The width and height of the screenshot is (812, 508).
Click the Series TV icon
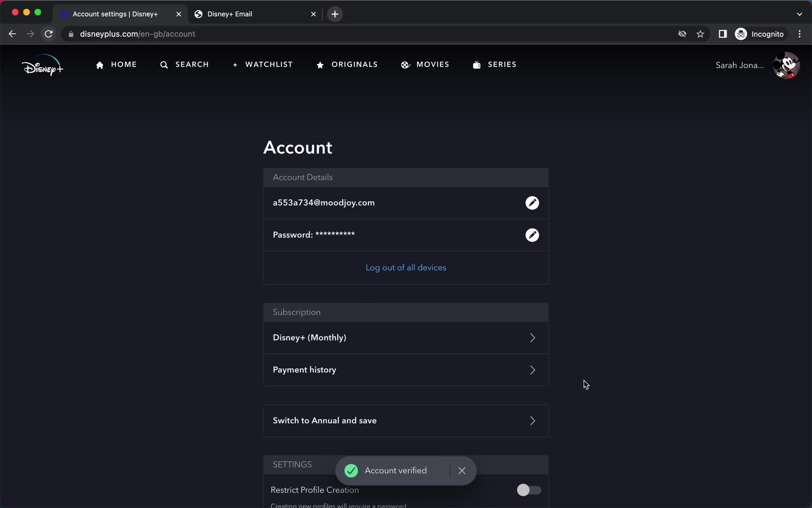477,65
